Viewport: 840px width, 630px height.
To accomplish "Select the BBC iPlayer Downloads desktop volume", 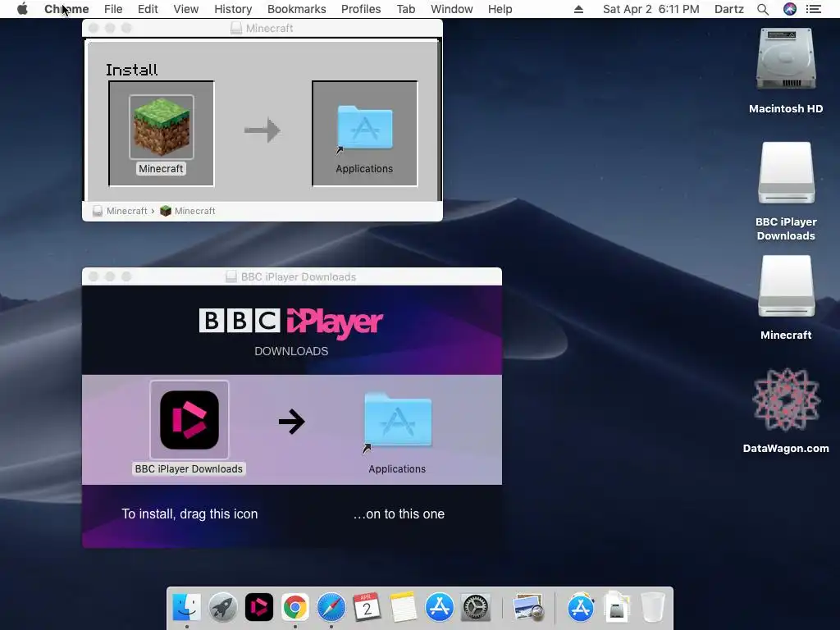I will pyautogui.click(x=786, y=172).
